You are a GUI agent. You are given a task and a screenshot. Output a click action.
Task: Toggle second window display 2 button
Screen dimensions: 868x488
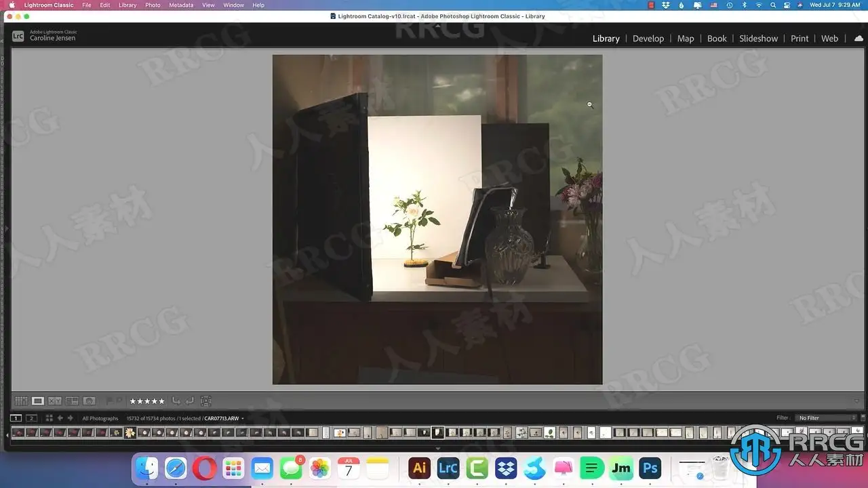(x=31, y=418)
